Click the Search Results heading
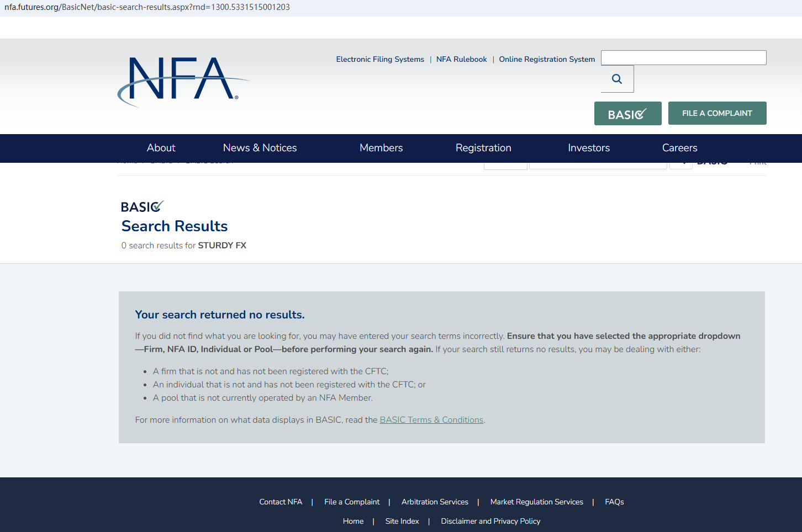The image size is (802, 532). coord(175,226)
